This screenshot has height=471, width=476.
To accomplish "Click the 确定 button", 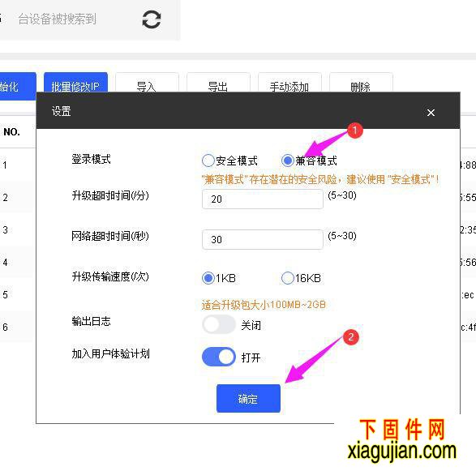I will click(x=248, y=399).
